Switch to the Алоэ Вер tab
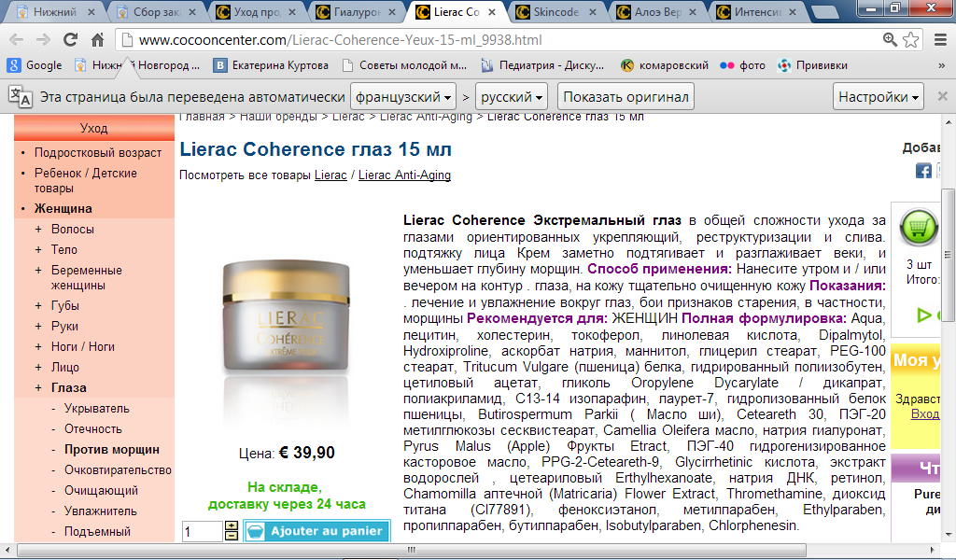Image resolution: width=956 pixels, height=560 pixels. pyautogui.click(x=657, y=12)
